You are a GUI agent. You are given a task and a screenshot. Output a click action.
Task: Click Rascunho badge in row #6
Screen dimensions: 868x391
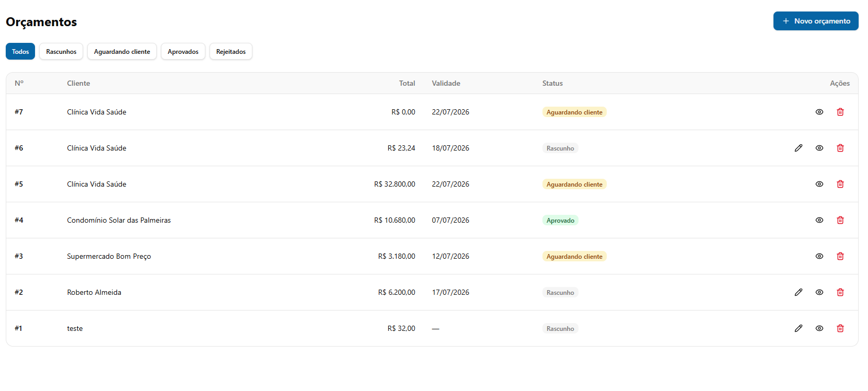[560, 148]
